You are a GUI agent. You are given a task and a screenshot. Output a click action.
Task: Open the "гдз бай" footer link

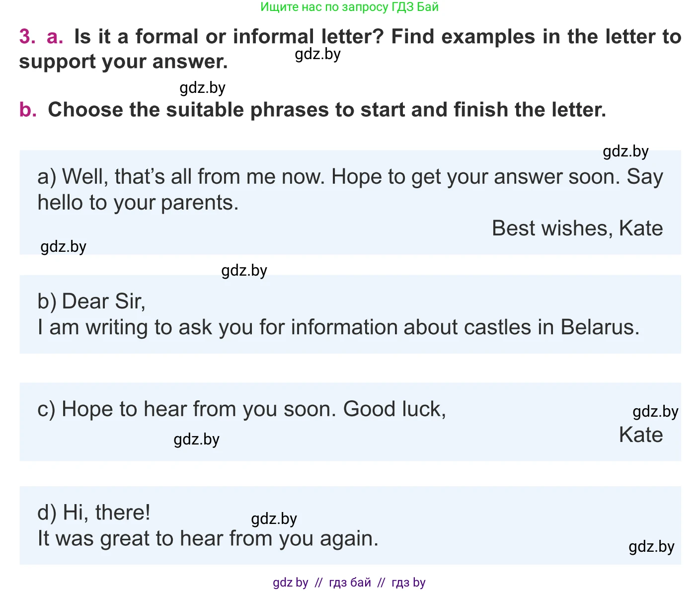point(350,583)
